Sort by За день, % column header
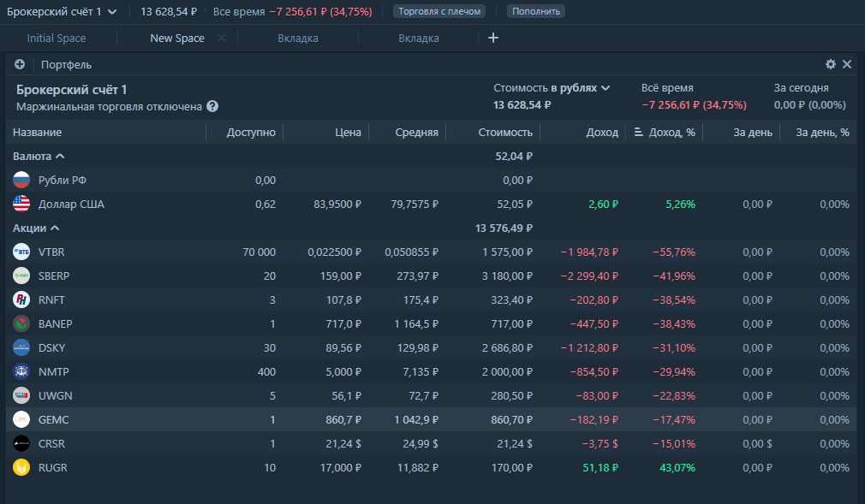 click(x=822, y=133)
